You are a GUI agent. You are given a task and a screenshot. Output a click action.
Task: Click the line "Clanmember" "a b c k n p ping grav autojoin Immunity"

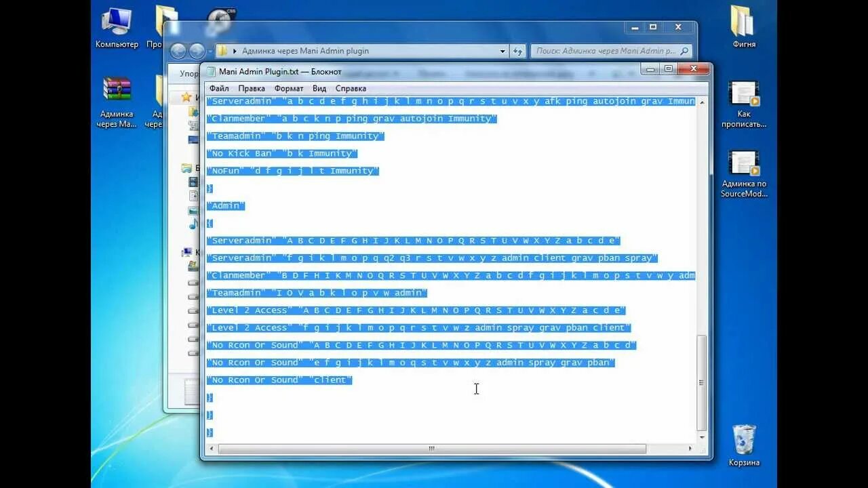coord(352,119)
